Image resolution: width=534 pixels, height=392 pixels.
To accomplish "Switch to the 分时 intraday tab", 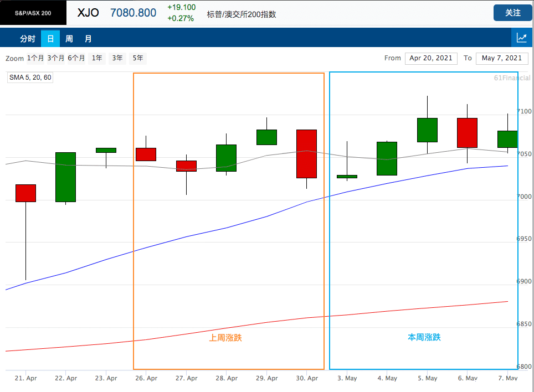I will (27, 39).
